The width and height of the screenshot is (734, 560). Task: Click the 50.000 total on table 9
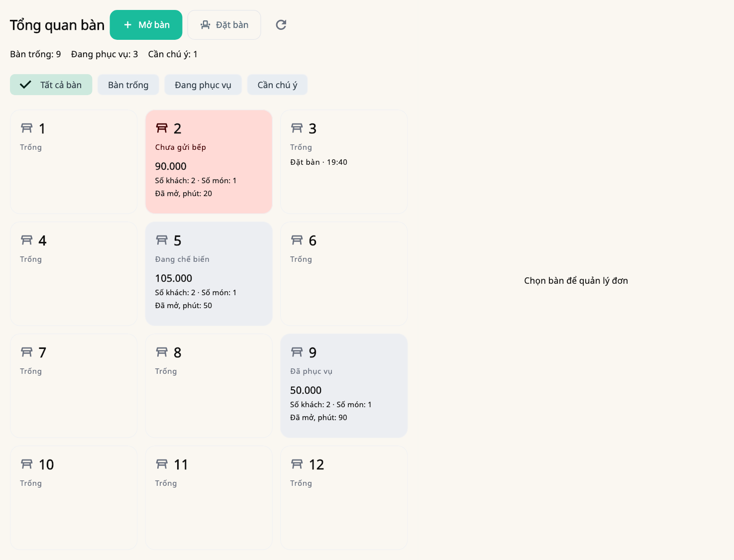(x=306, y=390)
